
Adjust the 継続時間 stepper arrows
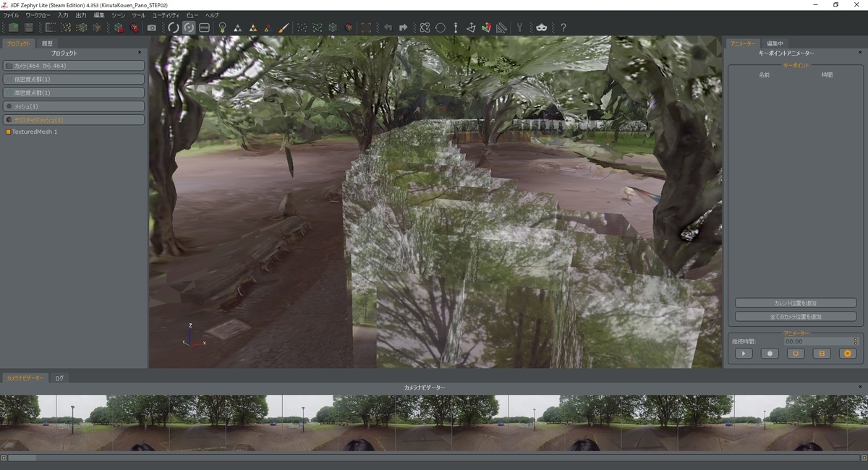[855, 341]
